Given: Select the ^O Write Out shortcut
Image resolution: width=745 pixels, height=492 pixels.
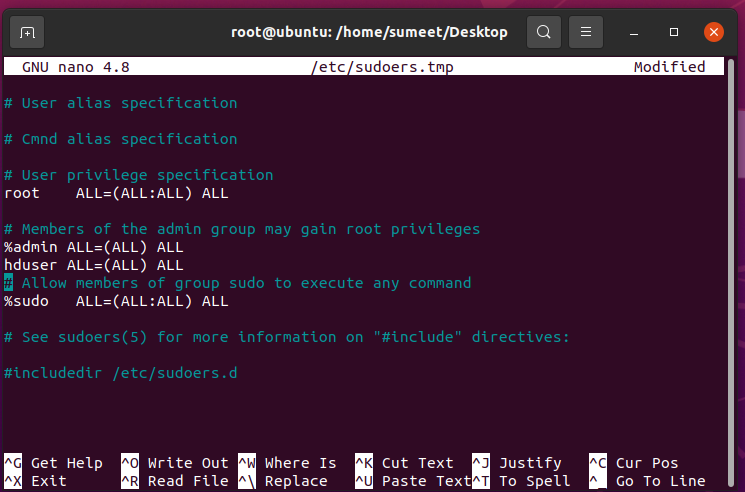Looking at the screenshot, I should (x=174, y=463).
